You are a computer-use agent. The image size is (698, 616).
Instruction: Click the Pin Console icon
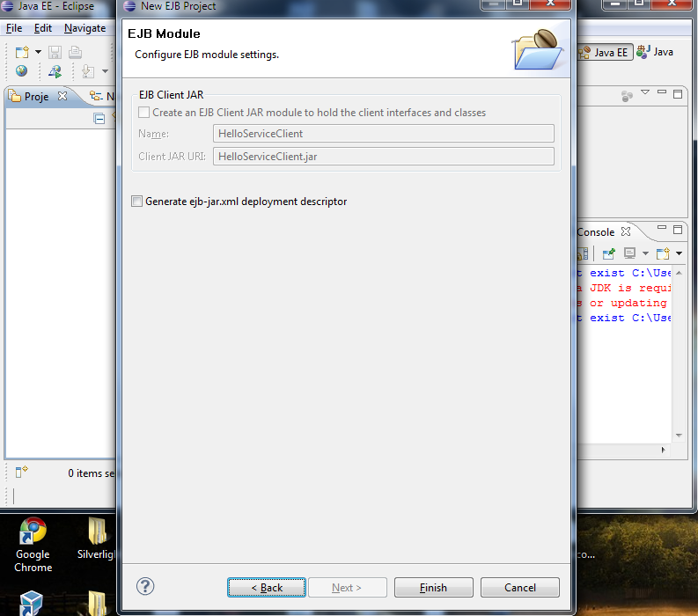[608, 253]
